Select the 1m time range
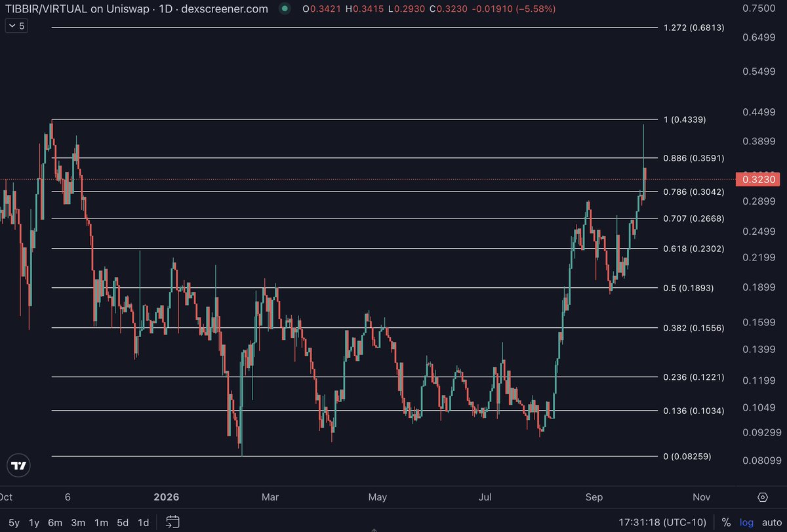The width and height of the screenshot is (787, 532). (x=101, y=523)
